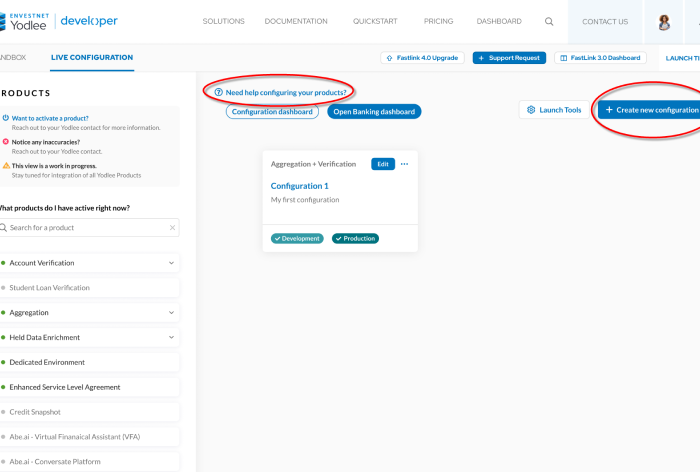Click the Yodlee developer logo
Screen dimensions: 700x472
59,21
